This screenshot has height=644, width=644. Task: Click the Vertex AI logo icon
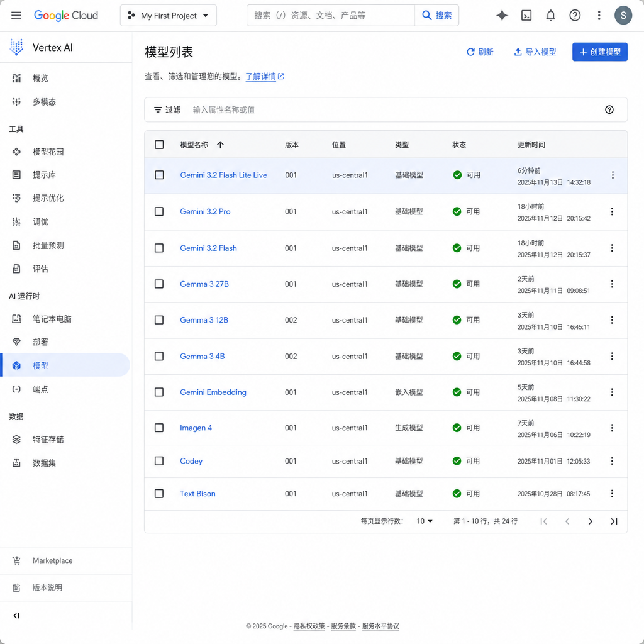[16, 47]
